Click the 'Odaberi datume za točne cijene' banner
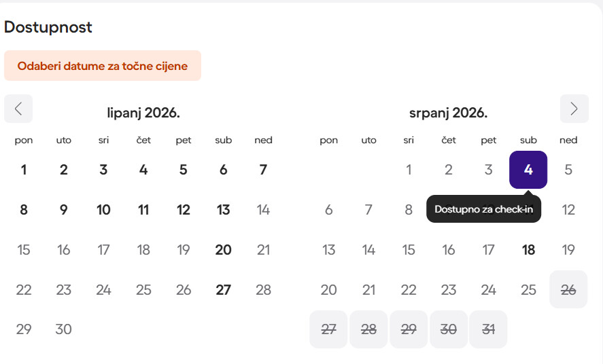Viewport: 603px width, 364px height. (103, 66)
